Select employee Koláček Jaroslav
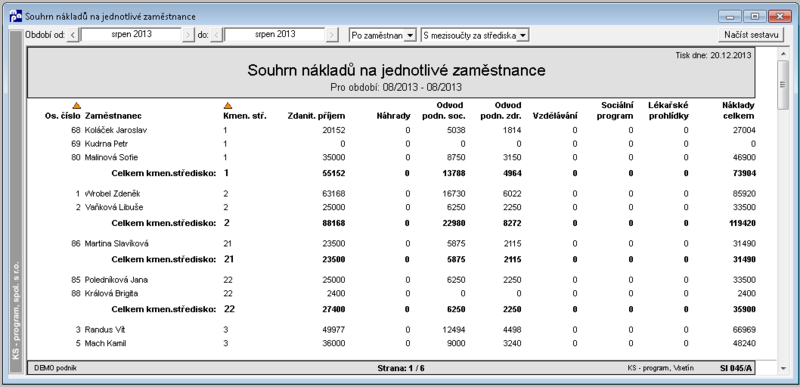The width and height of the screenshot is (800, 387). click(x=116, y=130)
